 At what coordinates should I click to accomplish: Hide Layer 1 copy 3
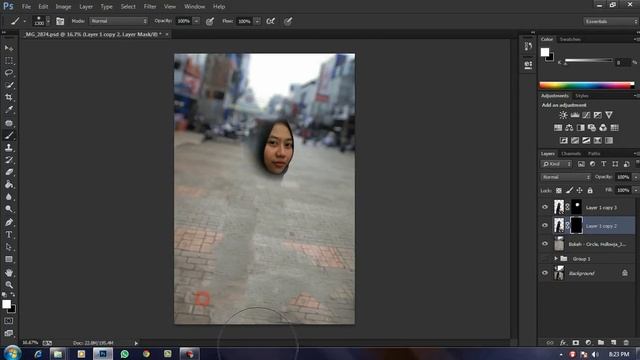[x=545, y=207]
